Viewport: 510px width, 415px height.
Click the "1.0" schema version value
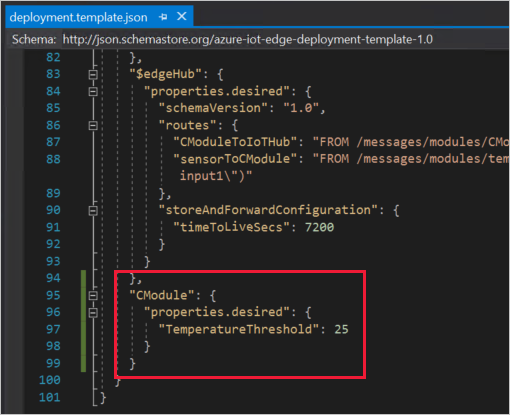click(301, 108)
